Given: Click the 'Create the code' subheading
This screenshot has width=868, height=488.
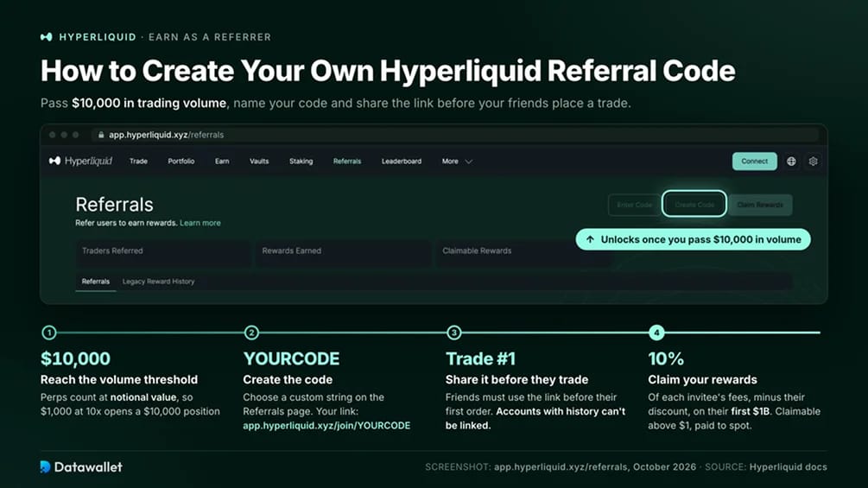Looking at the screenshot, I should pos(288,379).
